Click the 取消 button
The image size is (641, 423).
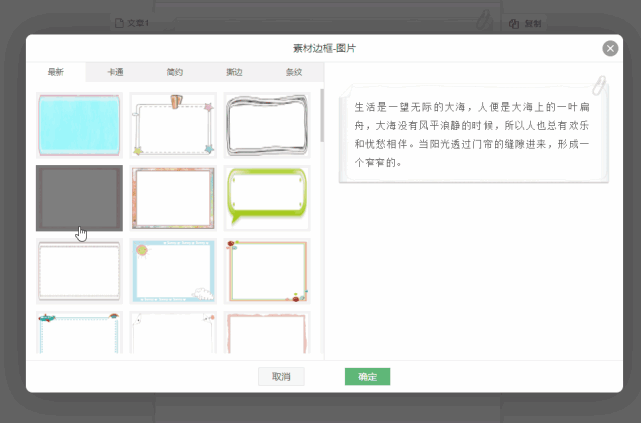click(281, 376)
